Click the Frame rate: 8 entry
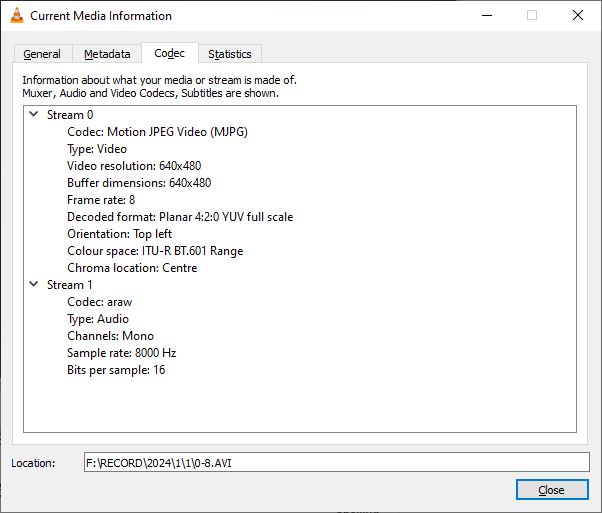 [101, 200]
